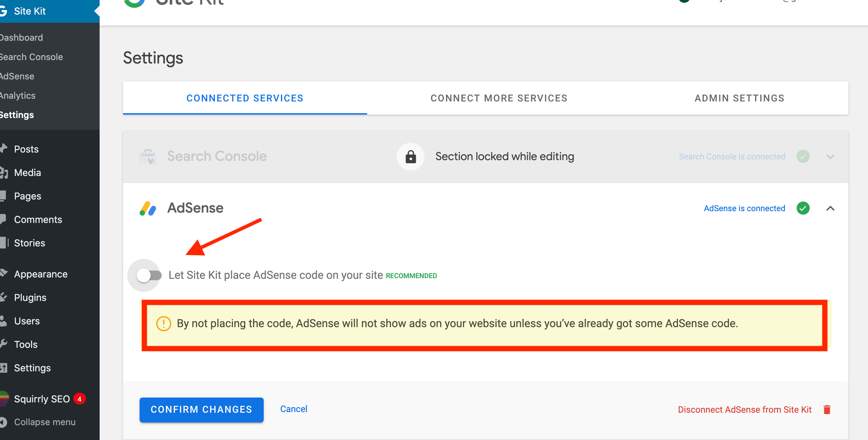Click the Tools wrench icon
Viewport: 868px width, 440px height.
tap(3, 344)
